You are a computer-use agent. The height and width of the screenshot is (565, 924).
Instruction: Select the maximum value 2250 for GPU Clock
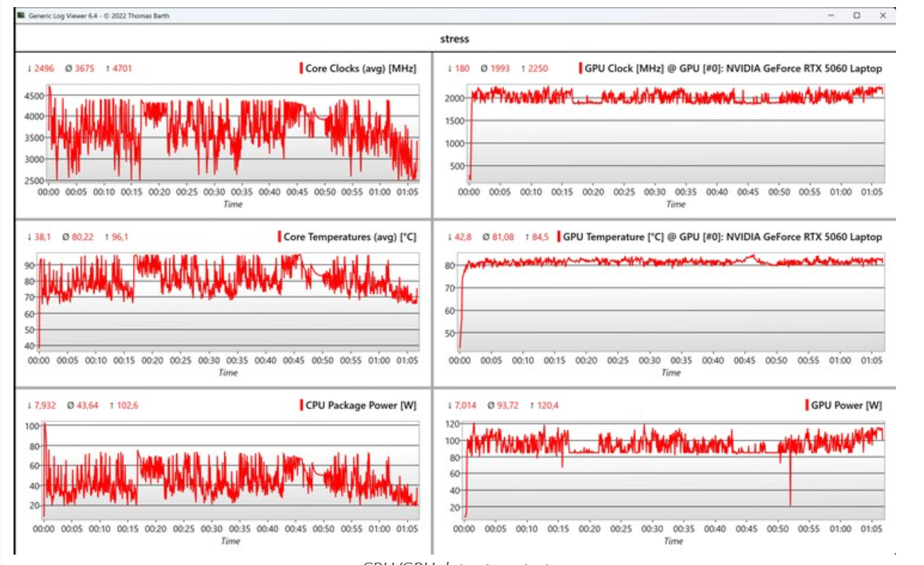click(x=537, y=69)
